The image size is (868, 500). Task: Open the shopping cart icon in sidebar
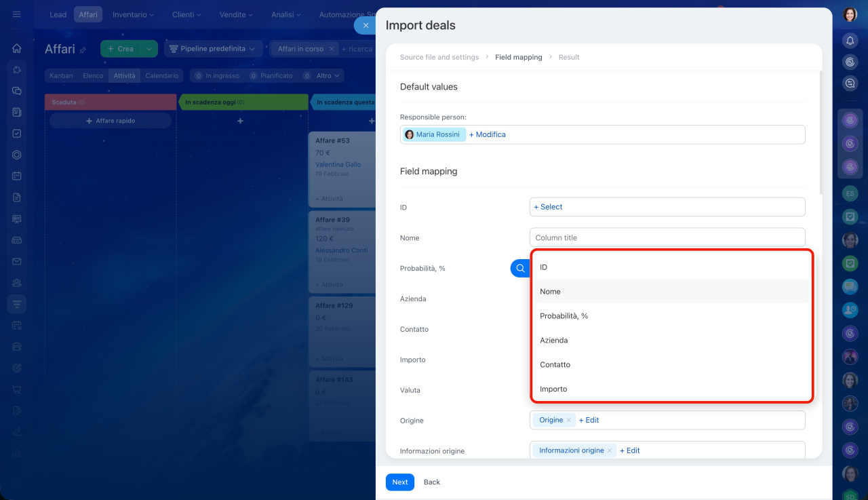[17, 389]
